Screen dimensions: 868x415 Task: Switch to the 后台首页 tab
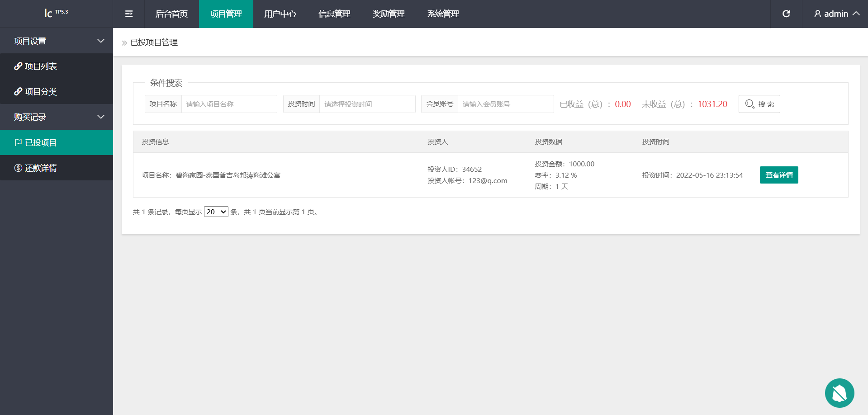pos(171,14)
